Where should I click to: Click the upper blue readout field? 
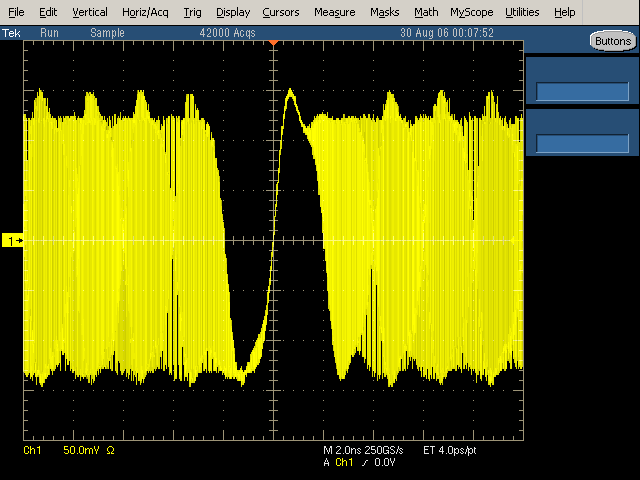click(582, 92)
